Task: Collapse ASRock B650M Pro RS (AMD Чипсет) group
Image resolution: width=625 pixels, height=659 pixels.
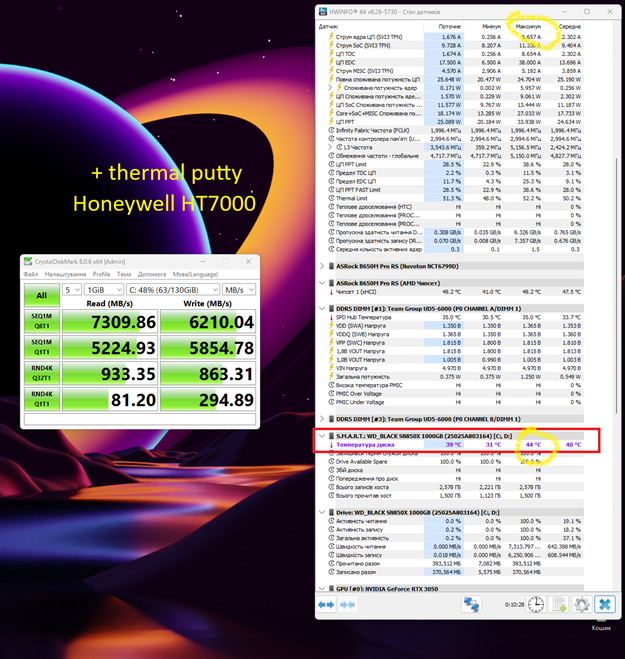Action: click(322, 283)
